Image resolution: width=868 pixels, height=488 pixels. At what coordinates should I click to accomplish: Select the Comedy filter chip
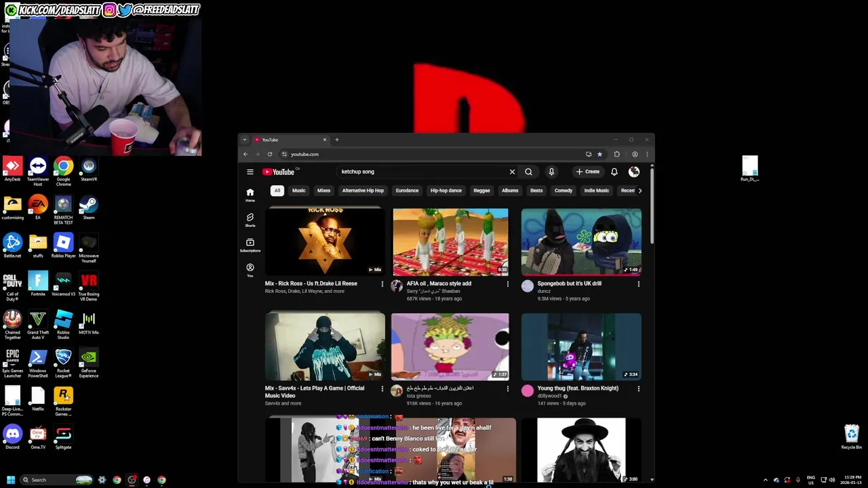point(563,190)
